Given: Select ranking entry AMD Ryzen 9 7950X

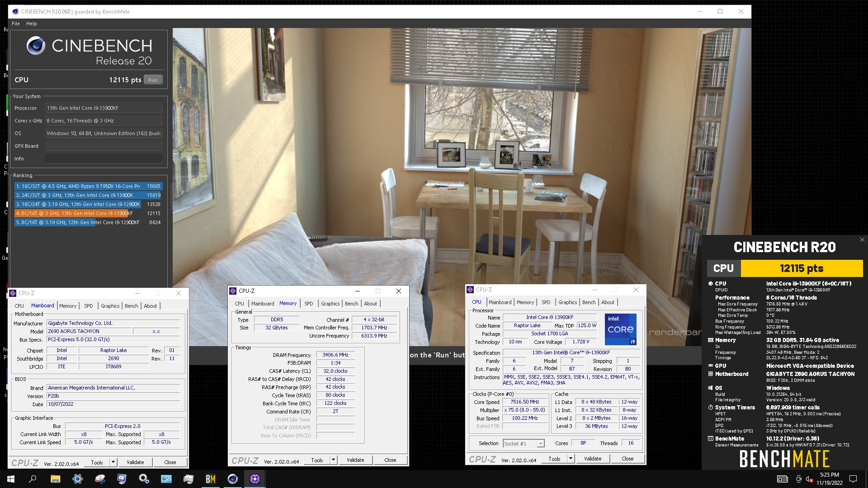Looking at the screenshot, I should (x=88, y=186).
